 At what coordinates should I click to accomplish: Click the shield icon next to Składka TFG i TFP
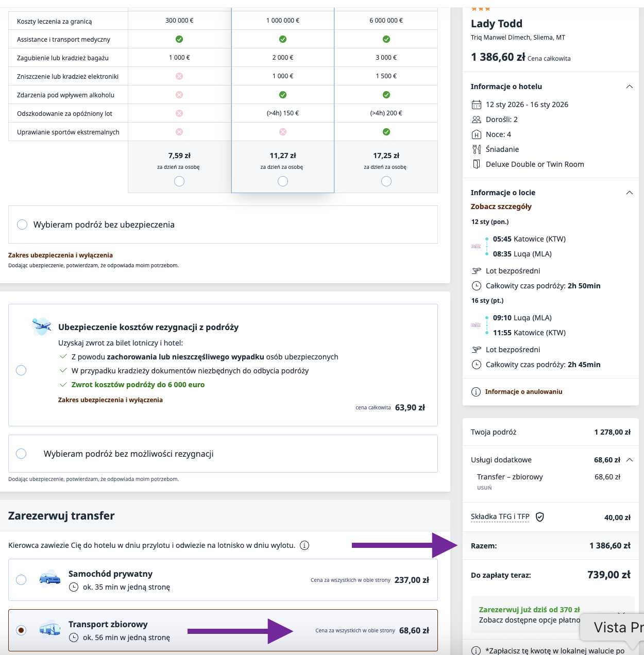tap(540, 517)
